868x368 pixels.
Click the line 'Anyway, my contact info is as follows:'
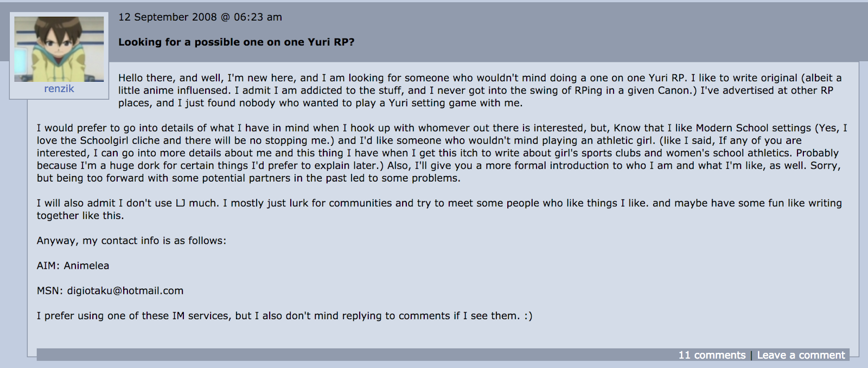click(x=131, y=241)
